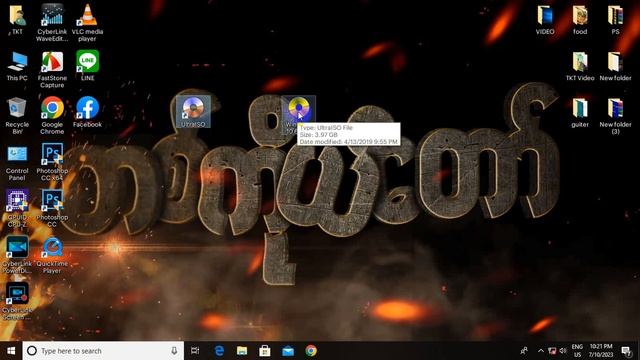Open the TKT Video folder
This screenshot has width=640, height=360.
[580, 66]
